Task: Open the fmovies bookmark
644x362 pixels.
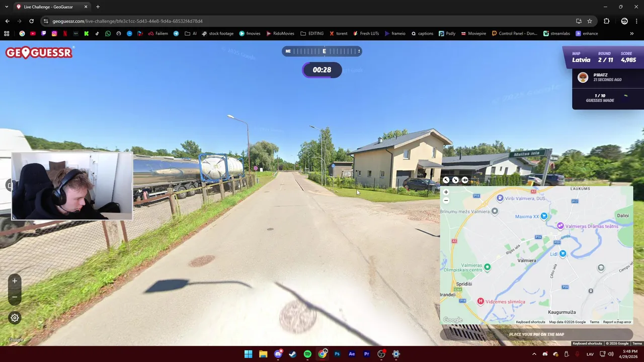Action: click(250, 34)
